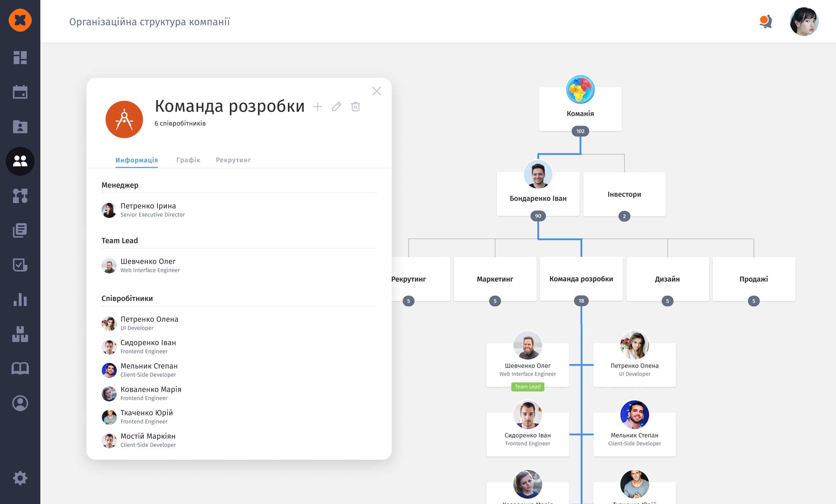836x504 pixels.
Task: Expand the Маркетинг node count badge
Action: [495, 301]
